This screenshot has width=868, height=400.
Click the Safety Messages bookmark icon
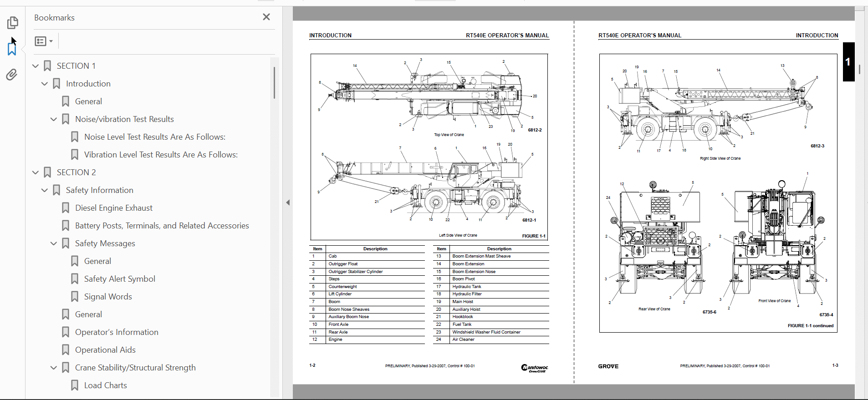66,243
